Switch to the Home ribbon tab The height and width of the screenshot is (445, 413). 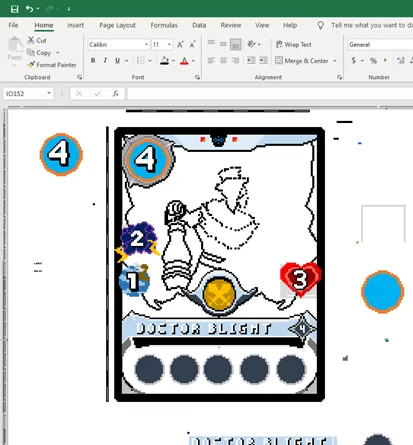[x=44, y=25]
